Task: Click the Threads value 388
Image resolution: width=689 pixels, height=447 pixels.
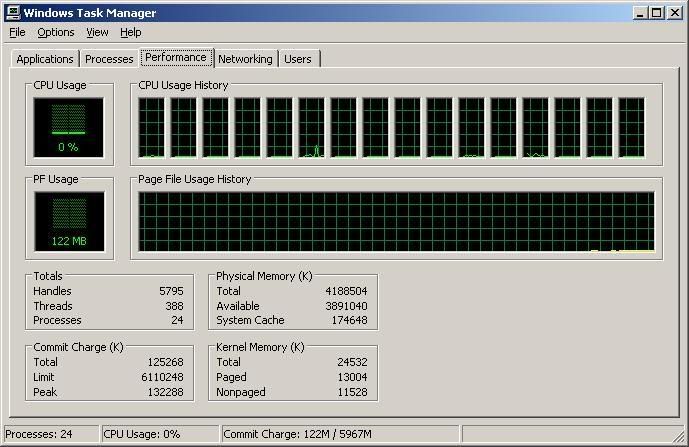Action: [174, 306]
